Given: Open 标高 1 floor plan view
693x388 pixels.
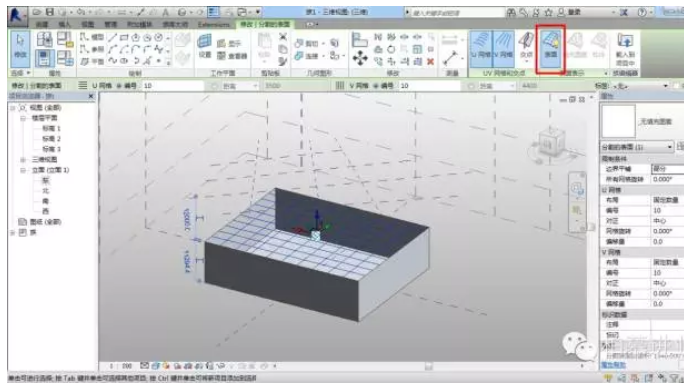Looking at the screenshot, I should (x=51, y=129).
